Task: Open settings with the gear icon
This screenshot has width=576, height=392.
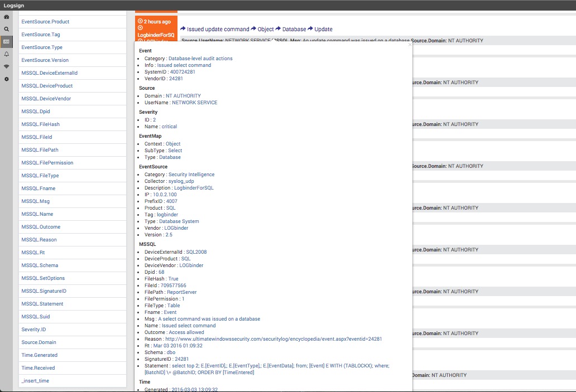Action: 7,79
